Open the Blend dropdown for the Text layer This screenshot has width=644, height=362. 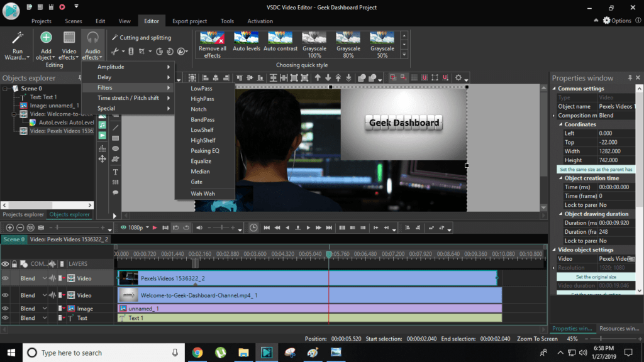(45, 317)
